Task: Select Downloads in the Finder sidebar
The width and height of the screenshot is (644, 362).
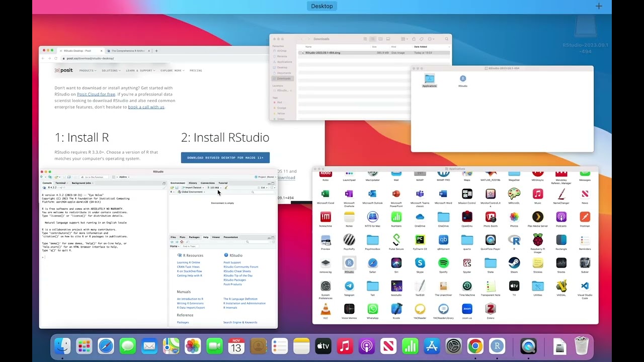Action: tap(284, 78)
